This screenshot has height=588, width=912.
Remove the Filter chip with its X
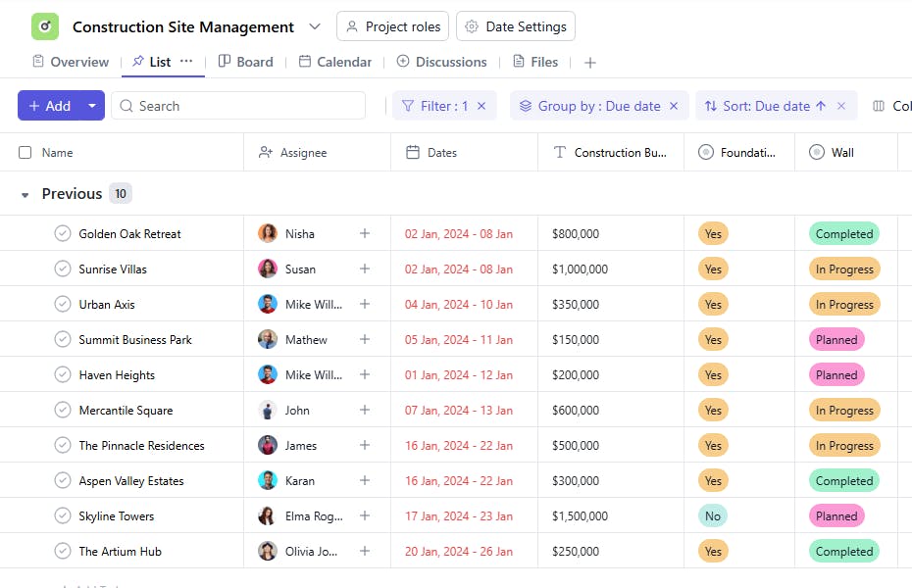point(481,106)
